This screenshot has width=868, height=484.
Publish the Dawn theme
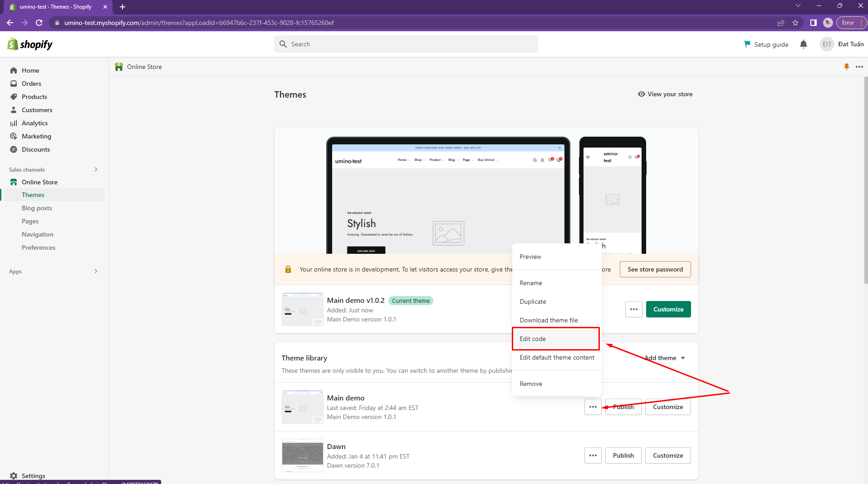(x=623, y=455)
